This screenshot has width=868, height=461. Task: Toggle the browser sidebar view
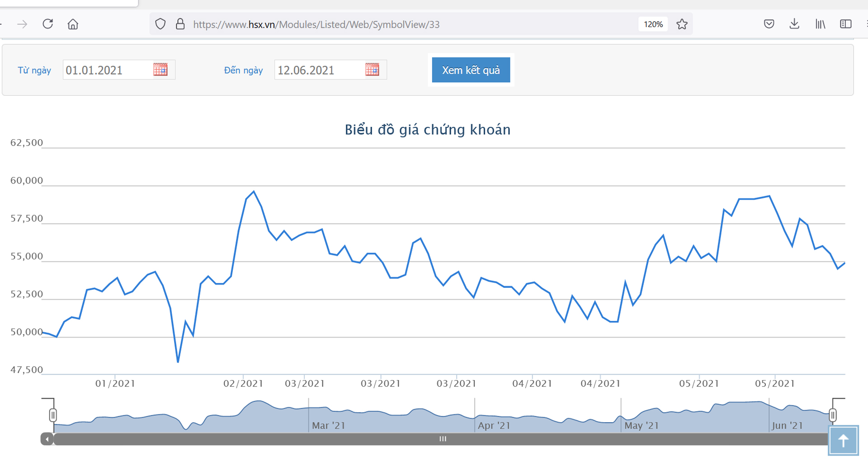[x=845, y=24]
